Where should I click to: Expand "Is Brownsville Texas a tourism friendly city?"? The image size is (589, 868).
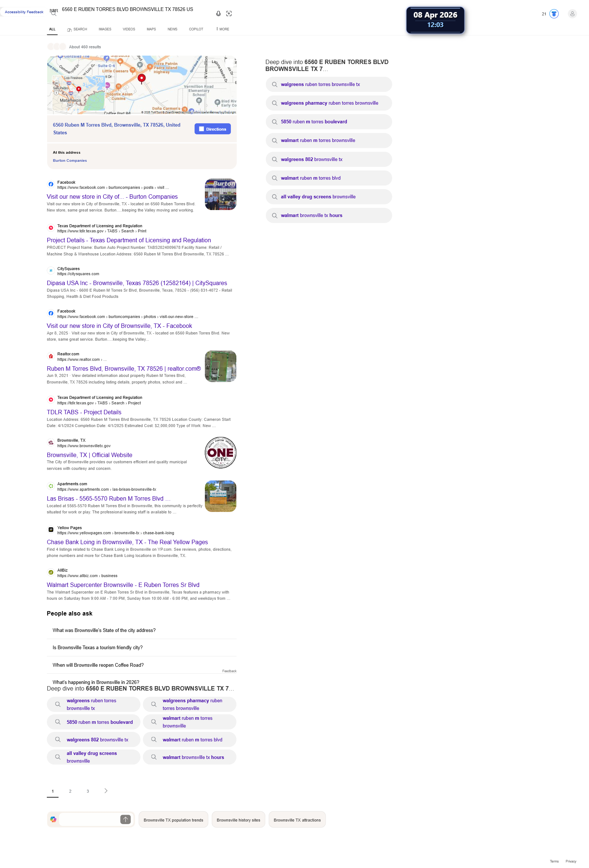point(142,648)
